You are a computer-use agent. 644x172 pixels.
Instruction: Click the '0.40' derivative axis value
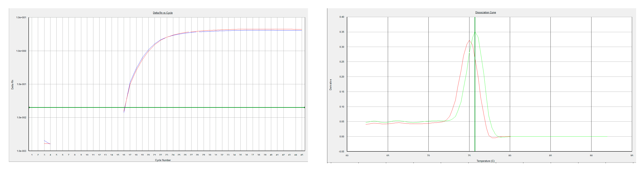coord(341,17)
